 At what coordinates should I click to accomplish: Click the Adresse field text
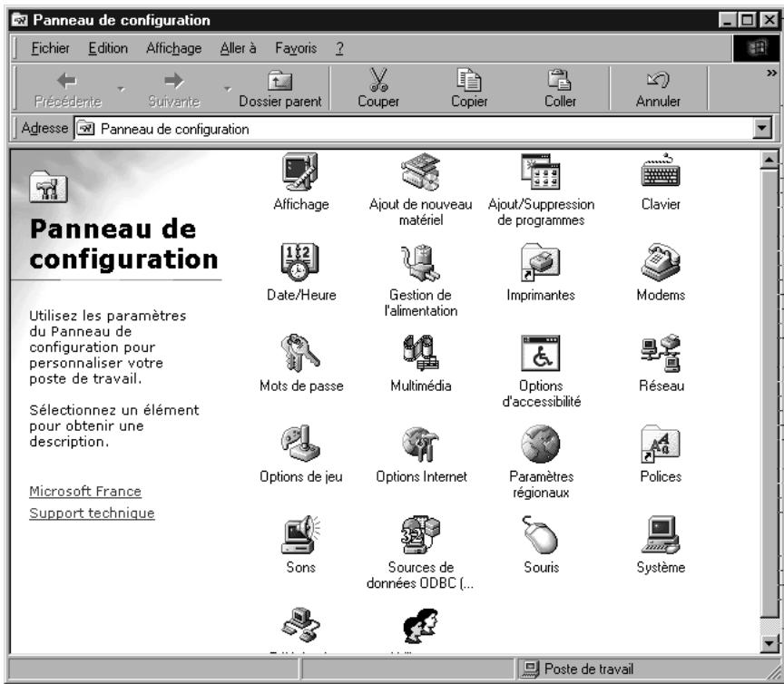(x=174, y=129)
